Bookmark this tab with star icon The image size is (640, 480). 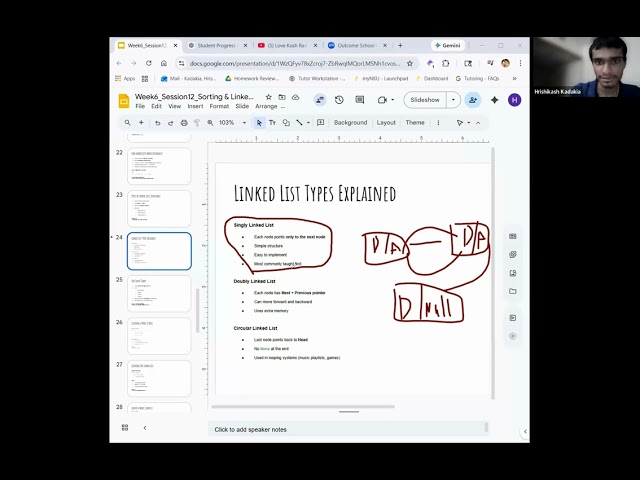(x=410, y=63)
